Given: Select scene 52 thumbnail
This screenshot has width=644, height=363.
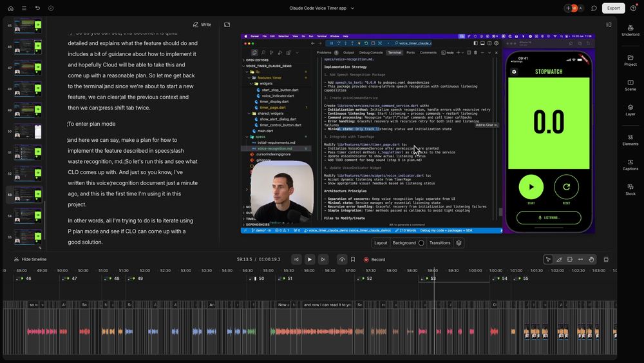Looking at the screenshot, I should [28, 173].
